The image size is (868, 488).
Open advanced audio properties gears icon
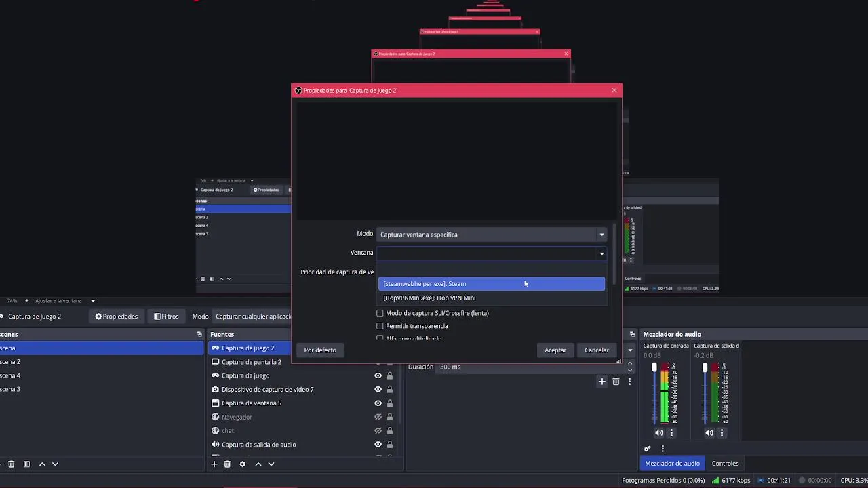tap(648, 449)
